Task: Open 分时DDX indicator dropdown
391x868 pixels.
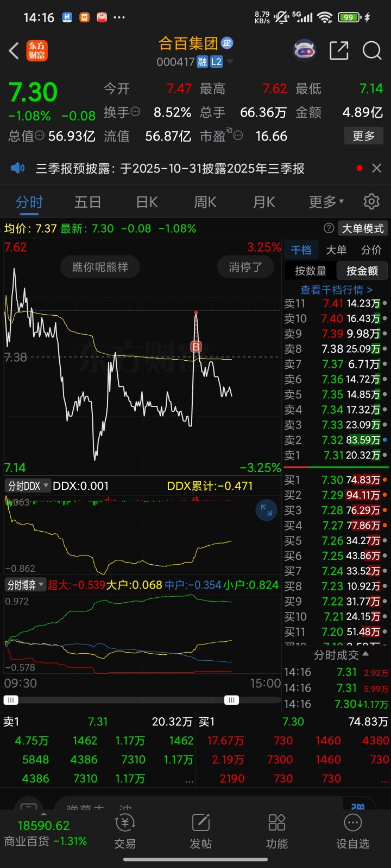Action: click(x=28, y=486)
